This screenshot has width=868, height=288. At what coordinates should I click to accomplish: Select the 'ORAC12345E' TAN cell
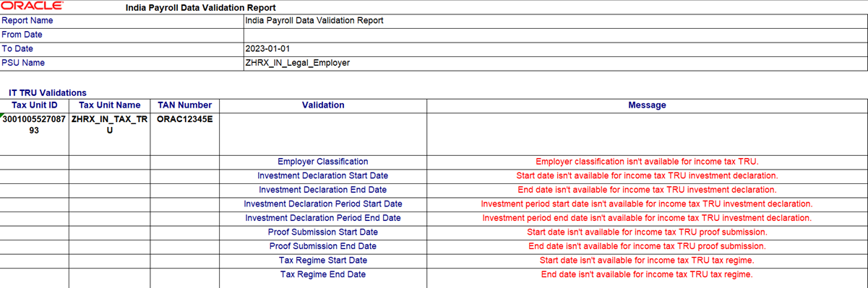click(185, 134)
